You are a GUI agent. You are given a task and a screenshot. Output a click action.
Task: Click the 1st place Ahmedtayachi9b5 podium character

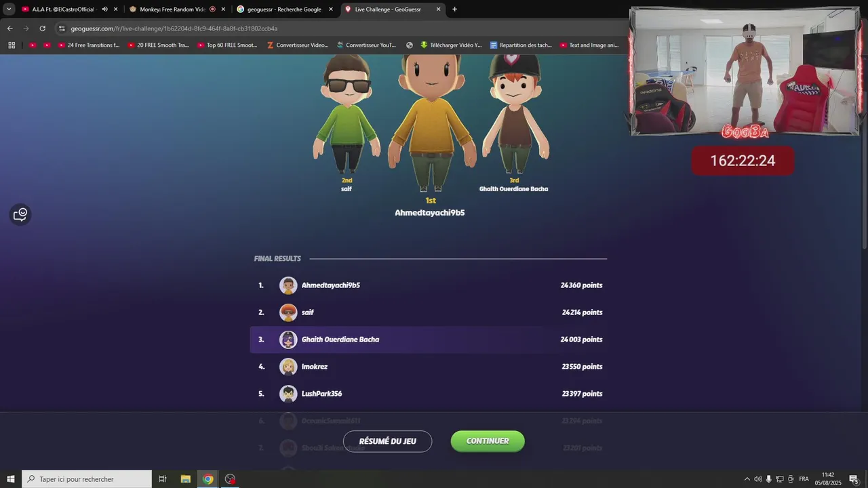(431, 123)
